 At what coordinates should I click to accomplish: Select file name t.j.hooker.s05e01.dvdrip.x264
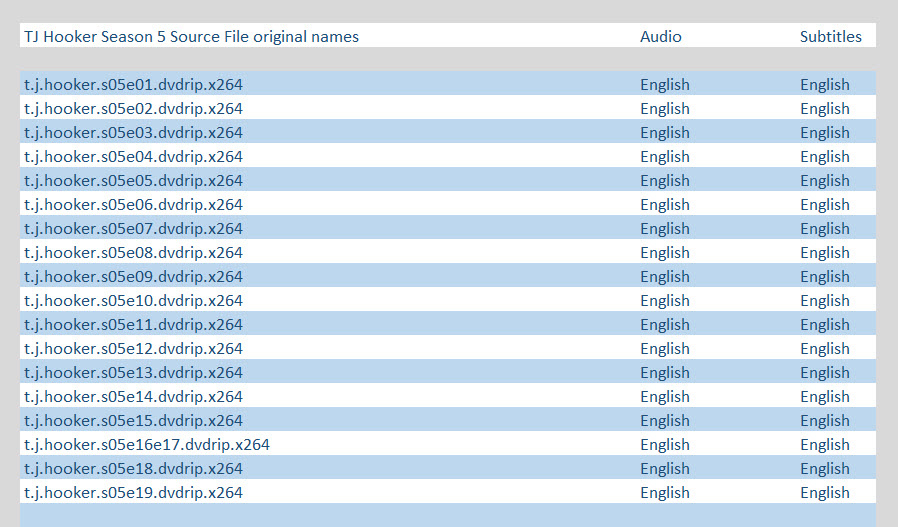point(133,85)
